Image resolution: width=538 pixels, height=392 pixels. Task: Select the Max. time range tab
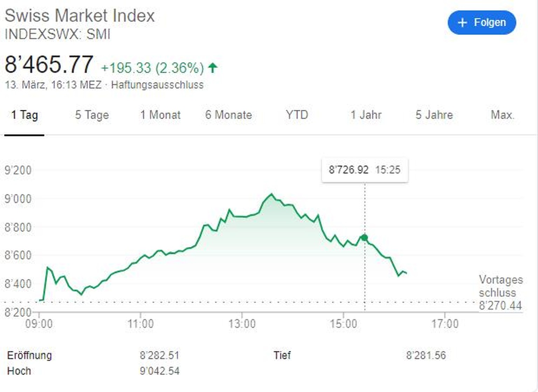coord(502,115)
